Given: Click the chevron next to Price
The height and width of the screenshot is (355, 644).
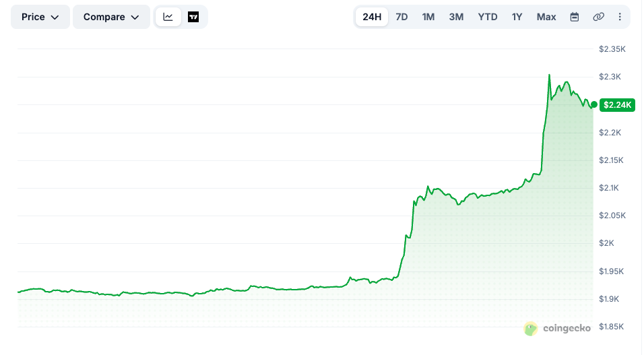Looking at the screenshot, I should [55, 18].
